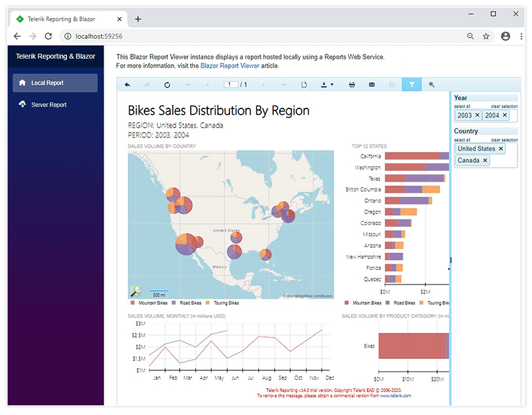Open the Blazor Report Viewer article link
The height and width of the screenshot is (415, 532).
(x=229, y=66)
